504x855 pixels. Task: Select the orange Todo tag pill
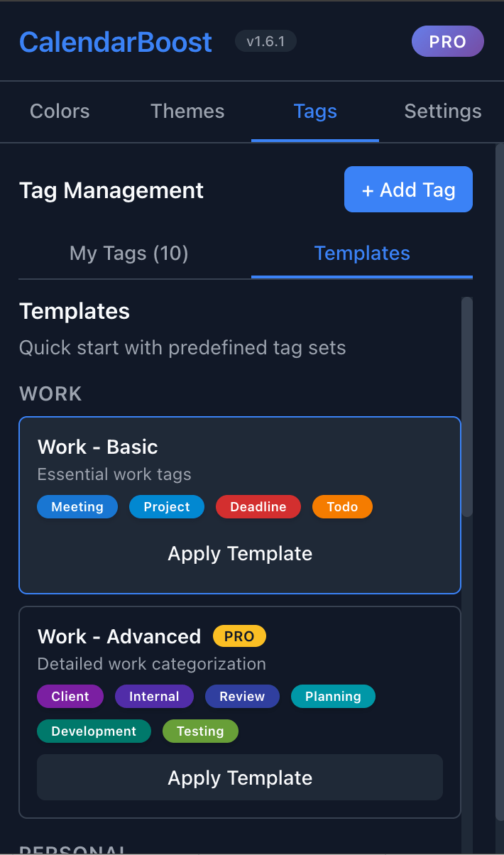[x=342, y=506]
